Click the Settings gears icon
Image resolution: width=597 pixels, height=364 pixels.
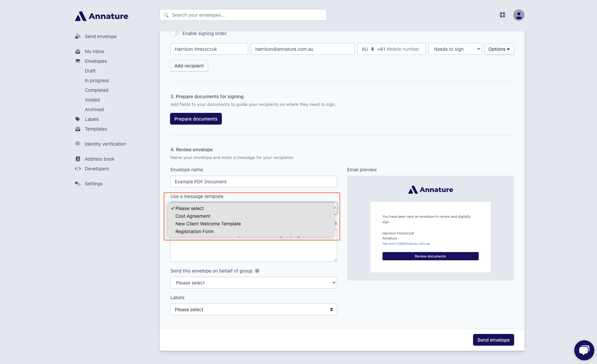[x=78, y=184]
